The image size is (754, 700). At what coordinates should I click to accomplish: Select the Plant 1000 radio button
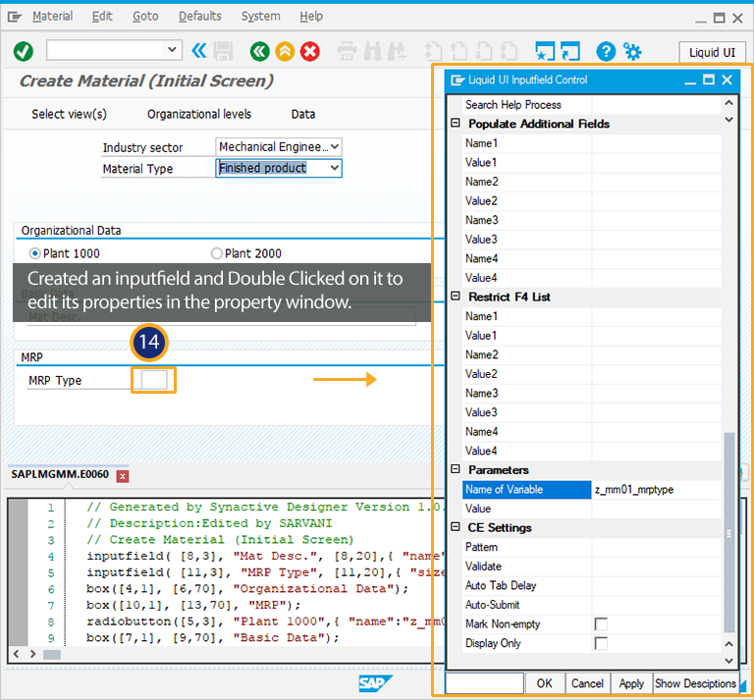click(34, 253)
